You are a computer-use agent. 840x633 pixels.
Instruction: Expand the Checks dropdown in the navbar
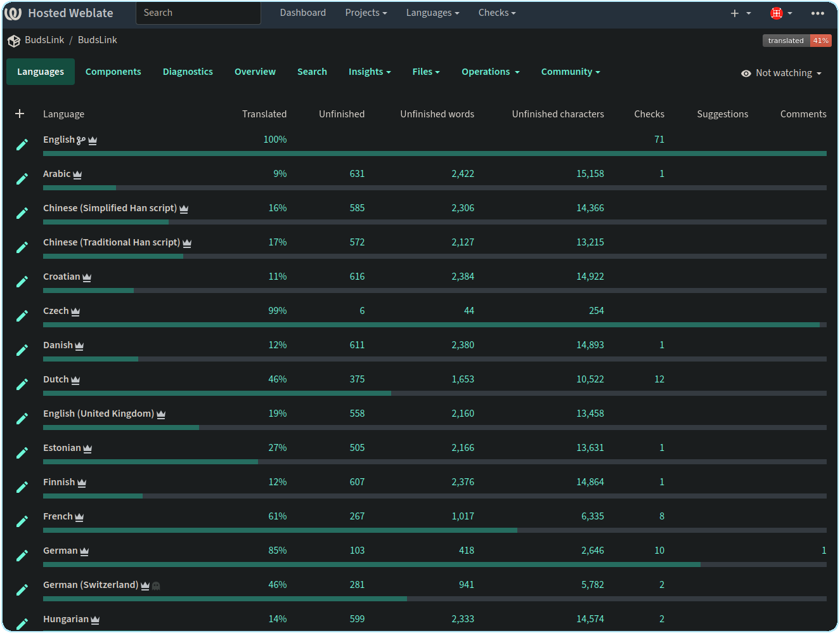point(497,13)
